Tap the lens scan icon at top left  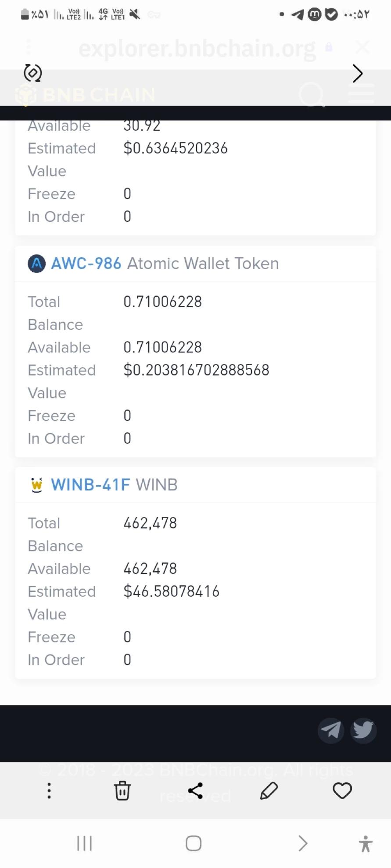pos(33,73)
